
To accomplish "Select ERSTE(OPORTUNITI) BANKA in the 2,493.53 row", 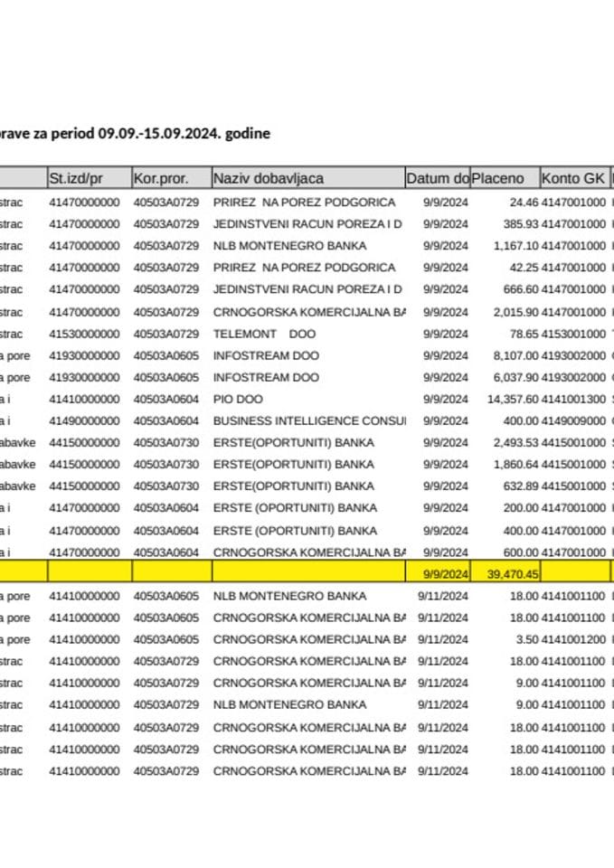I will click(x=293, y=443).
